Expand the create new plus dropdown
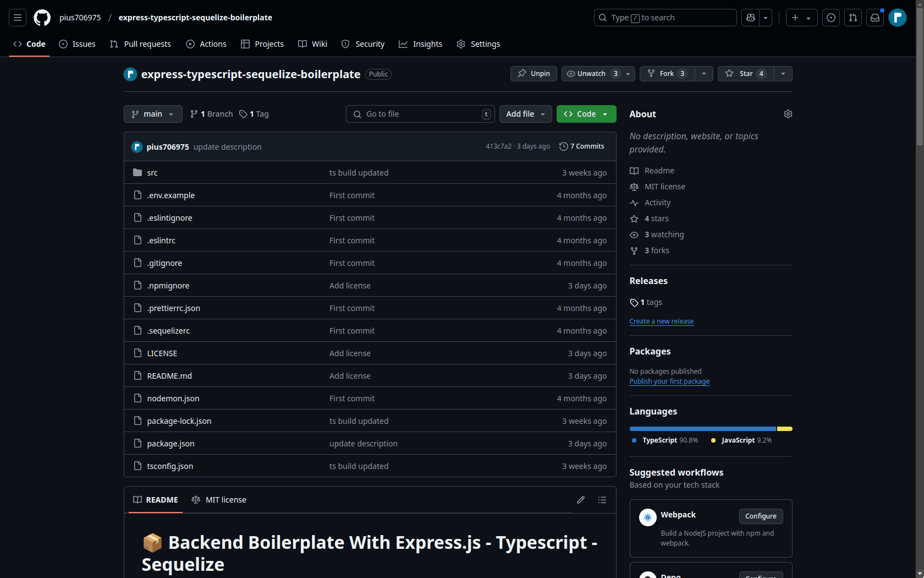The image size is (924, 578). click(x=801, y=18)
